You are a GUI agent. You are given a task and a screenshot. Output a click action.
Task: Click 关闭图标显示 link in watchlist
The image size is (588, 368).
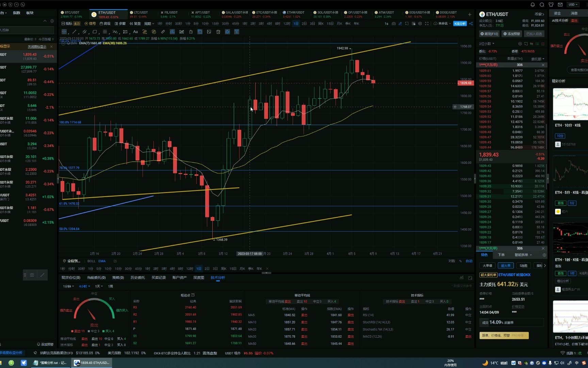pos(37,47)
